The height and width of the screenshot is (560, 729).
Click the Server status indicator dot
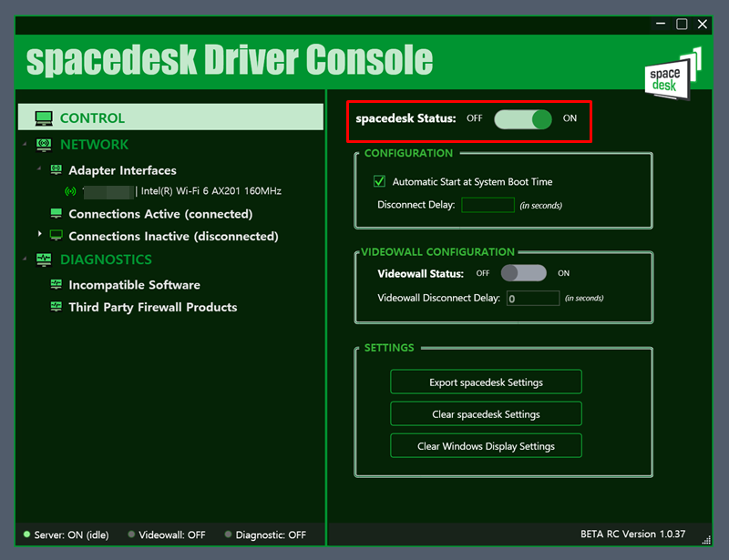[27, 535]
